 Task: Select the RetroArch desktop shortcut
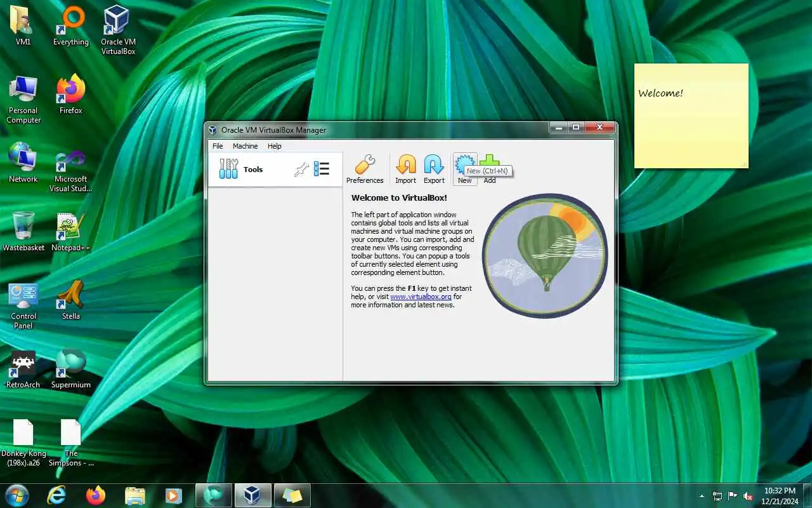[23, 369]
